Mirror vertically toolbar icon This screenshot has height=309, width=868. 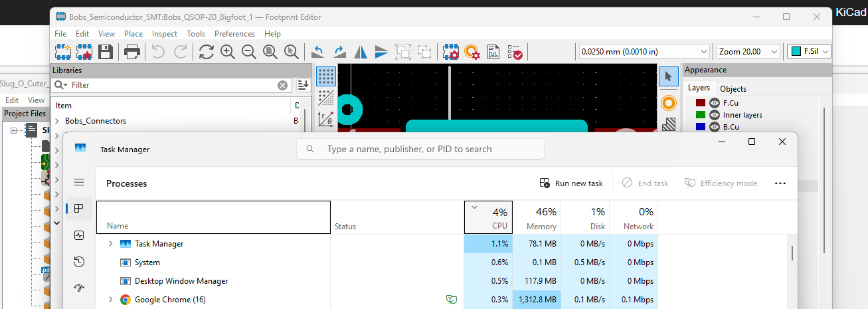tap(382, 51)
